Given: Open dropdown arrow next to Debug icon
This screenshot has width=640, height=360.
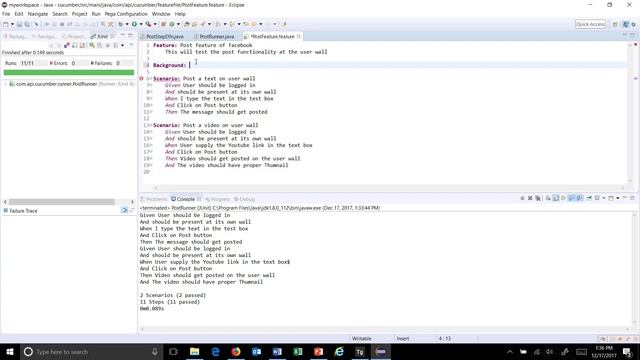Looking at the screenshot, I should tap(127, 24).
